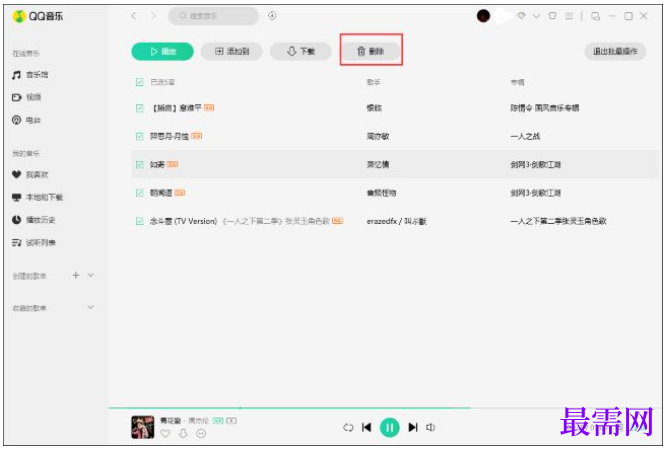
Task: Open the skin (shirt) icon
Action: point(552,16)
